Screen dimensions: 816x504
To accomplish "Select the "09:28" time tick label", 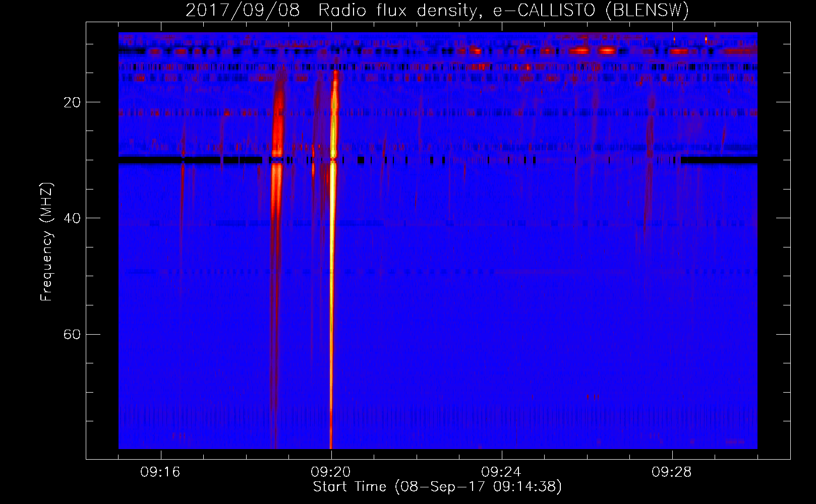I will pyautogui.click(x=672, y=472).
